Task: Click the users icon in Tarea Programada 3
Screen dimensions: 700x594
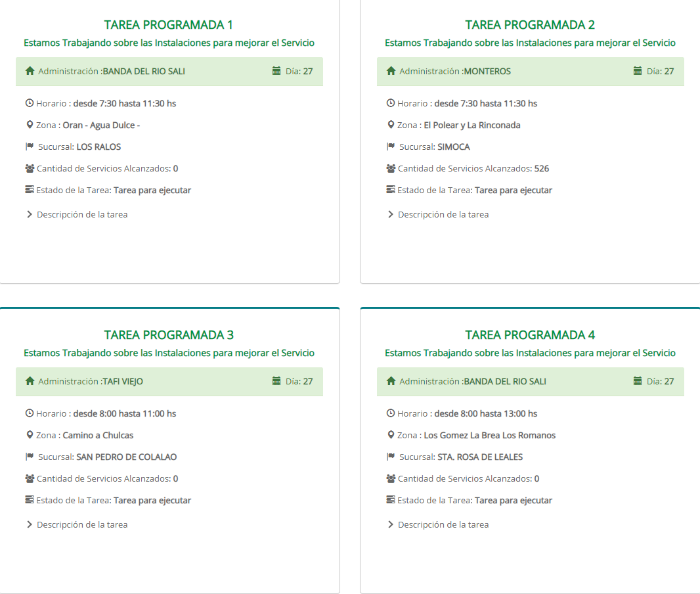Action: (x=30, y=479)
